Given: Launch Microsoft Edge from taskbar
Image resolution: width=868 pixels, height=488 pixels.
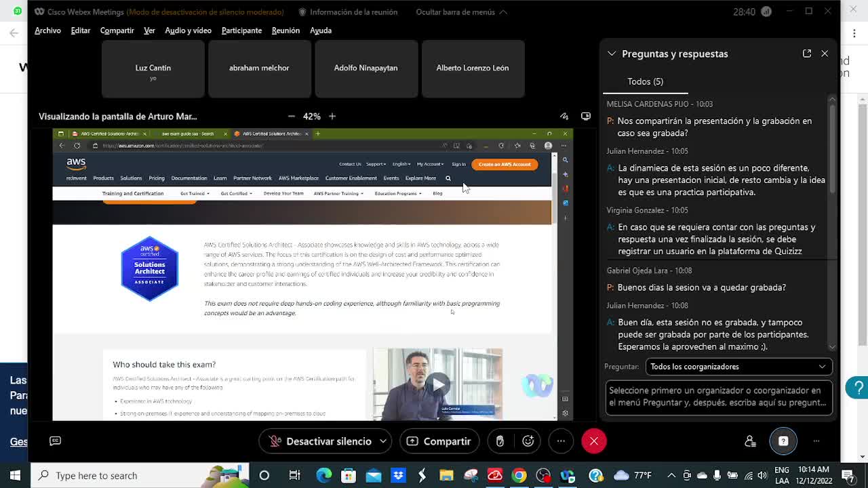Looking at the screenshot, I should [x=324, y=475].
